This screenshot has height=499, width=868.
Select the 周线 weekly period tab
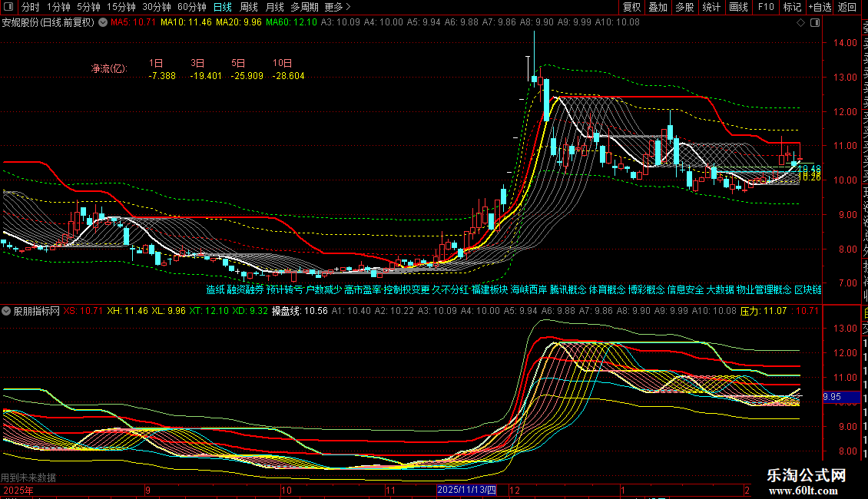coord(249,7)
